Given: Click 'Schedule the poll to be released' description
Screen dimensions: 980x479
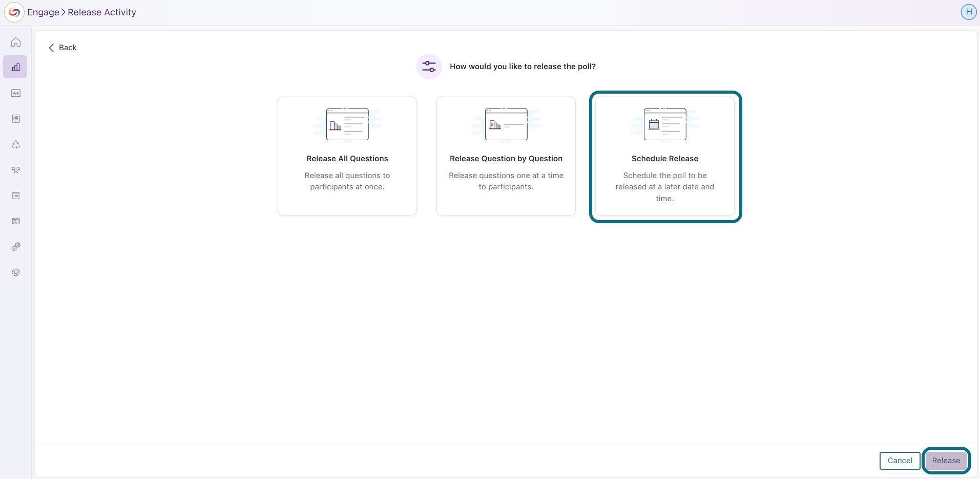Looking at the screenshot, I should (665, 187).
